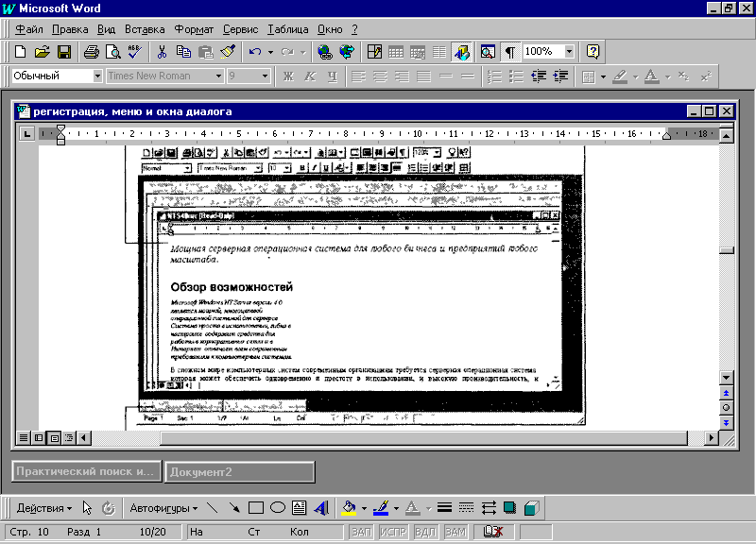Jump to next page with double-arrow button
The image size is (756, 544).
click(x=726, y=423)
